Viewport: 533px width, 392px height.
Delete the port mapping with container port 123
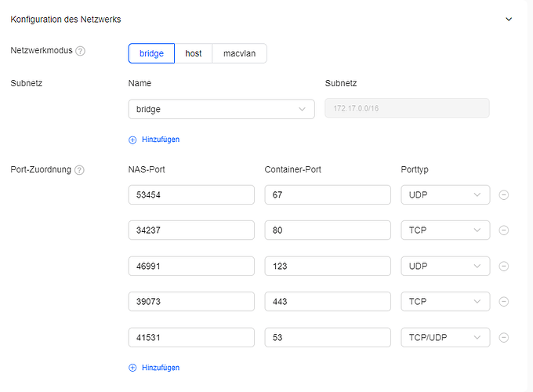[x=504, y=266]
